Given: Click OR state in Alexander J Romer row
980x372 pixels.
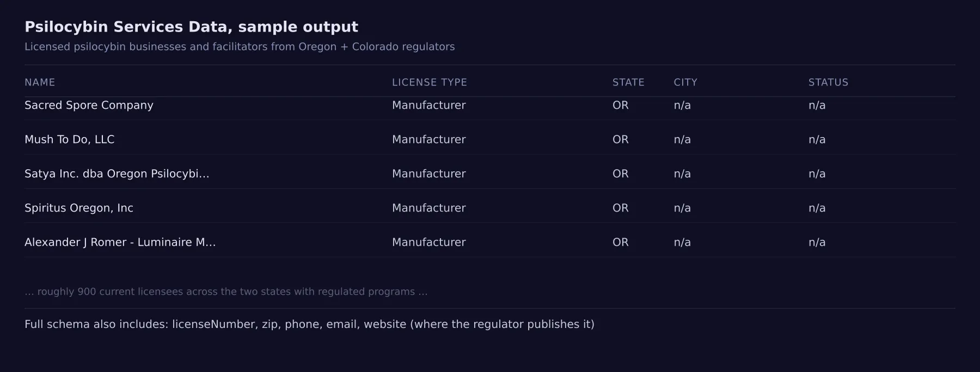Looking at the screenshot, I should coord(621,242).
